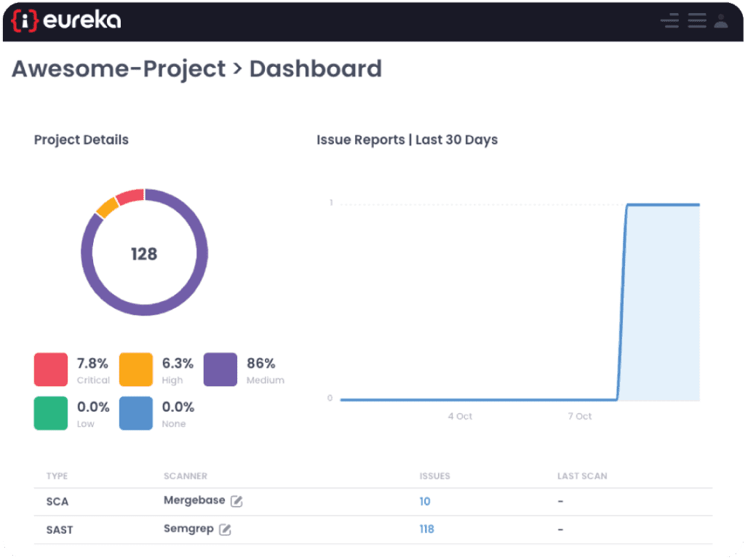This screenshot has width=745, height=560.
Task: Open the 118 issues link for SAST
Action: click(x=426, y=529)
